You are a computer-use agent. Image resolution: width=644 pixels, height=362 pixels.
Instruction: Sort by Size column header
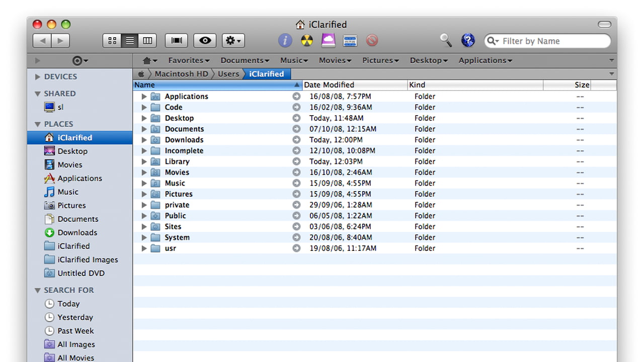pyautogui.click(x=567, y=85)
